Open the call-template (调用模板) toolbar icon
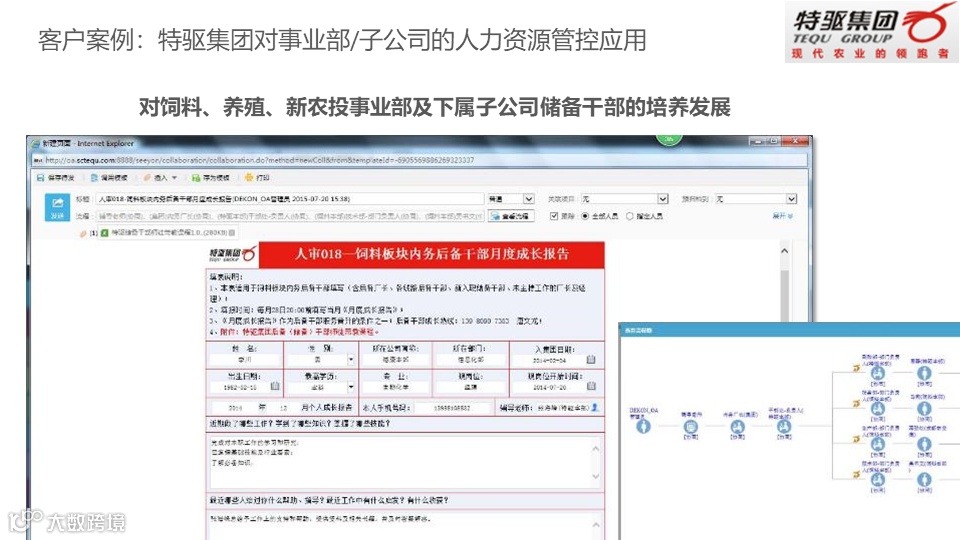Viewport: 960px width, 540px height. [94, 178]
